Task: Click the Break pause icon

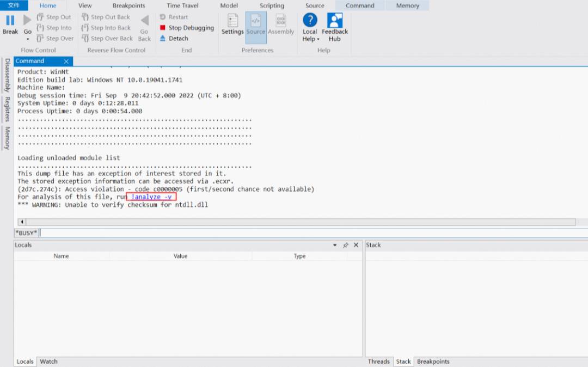Action: 10,20
